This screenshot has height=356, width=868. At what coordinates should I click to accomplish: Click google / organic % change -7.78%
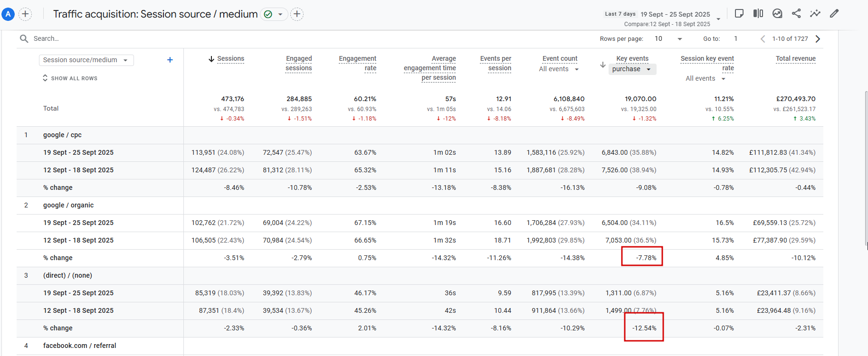[x=646, y=258]
